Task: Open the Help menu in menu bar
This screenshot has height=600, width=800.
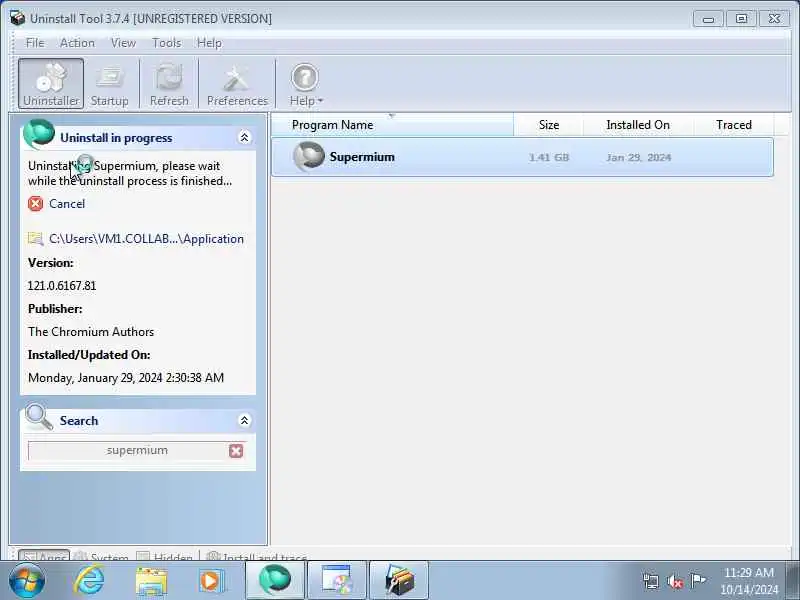Action: click(209, 43)
